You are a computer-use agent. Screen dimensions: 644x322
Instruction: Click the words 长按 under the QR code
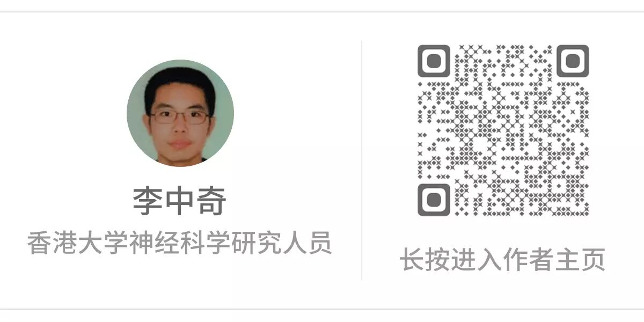(425, 260)
